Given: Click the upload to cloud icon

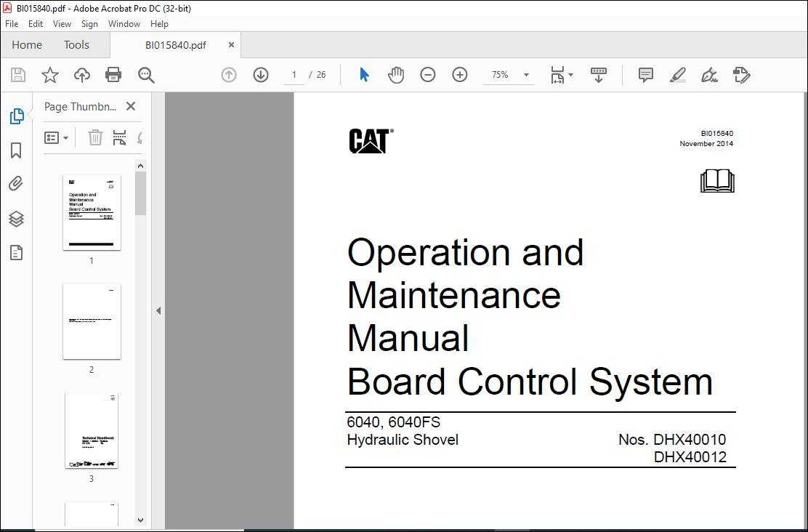Looking at the screenshot, I should (x=82, y=76).
